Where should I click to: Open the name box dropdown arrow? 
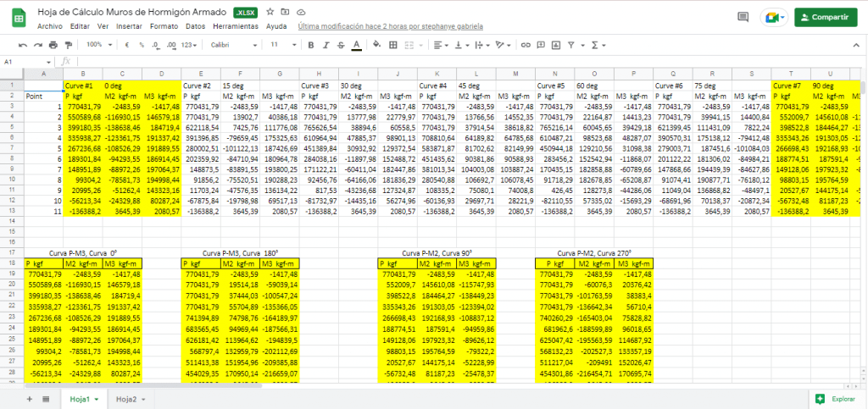(x=48, y=63)
